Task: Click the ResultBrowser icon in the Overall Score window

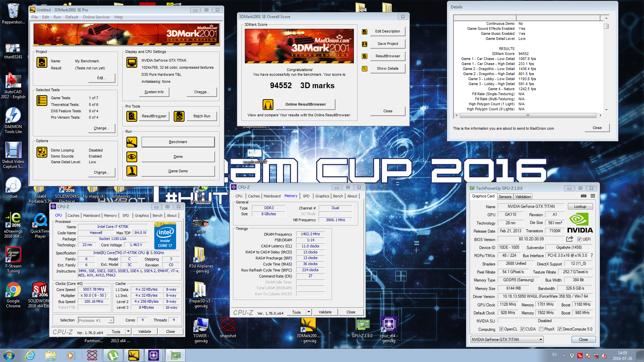Action: coord(365,56)
